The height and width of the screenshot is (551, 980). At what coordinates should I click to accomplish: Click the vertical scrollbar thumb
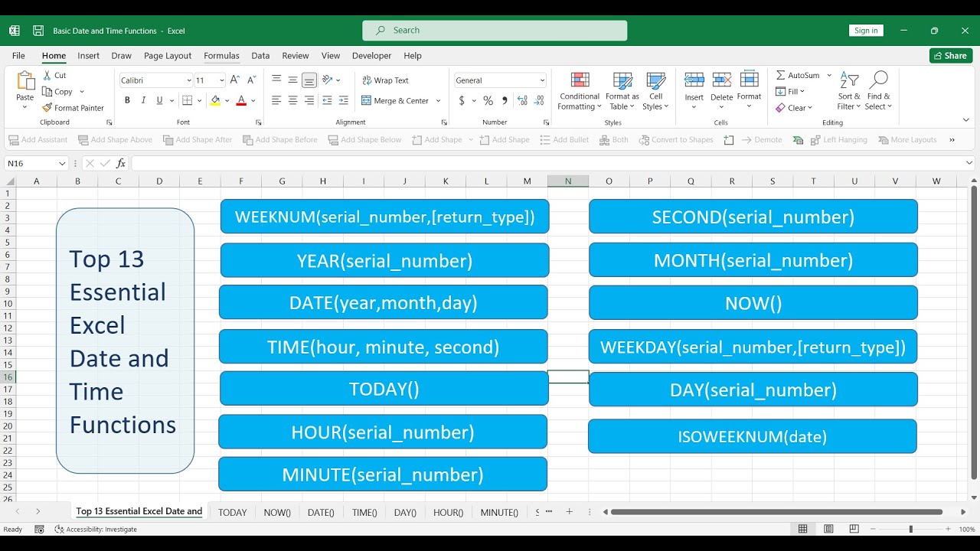pos(974,332)
